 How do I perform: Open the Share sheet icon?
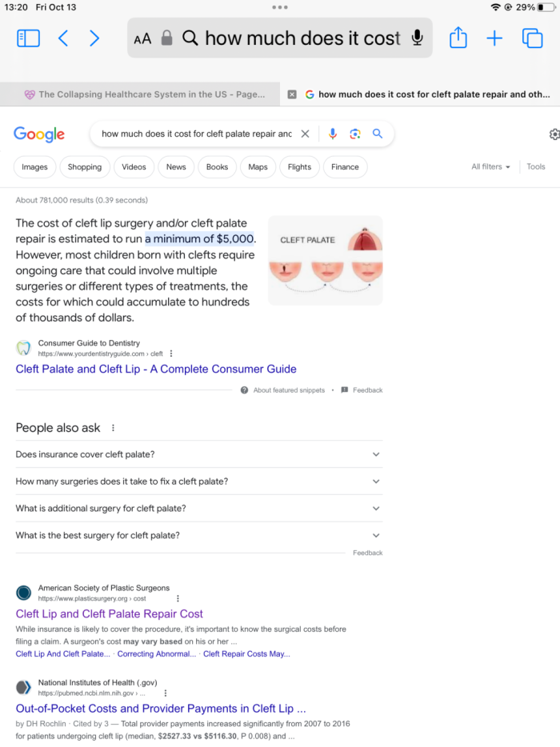[x=458, y=38]
